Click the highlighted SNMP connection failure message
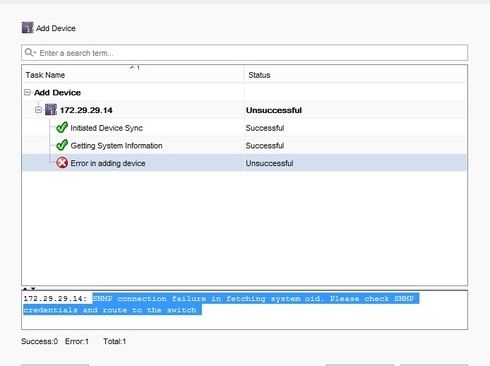The height and width of the screenshot is (366, 490). point(221,304)
